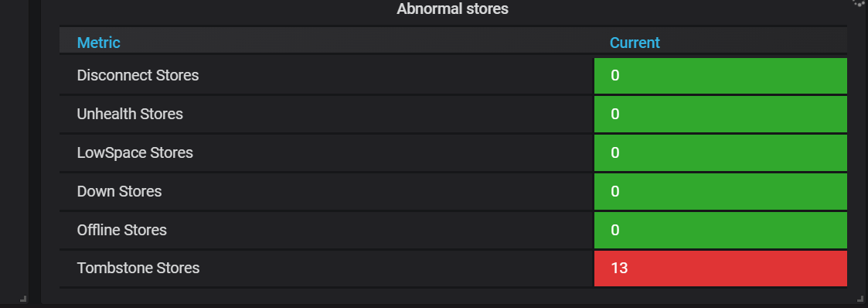The height and width of the screenshot is (308, 868).
Task: Click the panel resize handle at bottom right
Action: pyautogui.click(x=860, y=299)
